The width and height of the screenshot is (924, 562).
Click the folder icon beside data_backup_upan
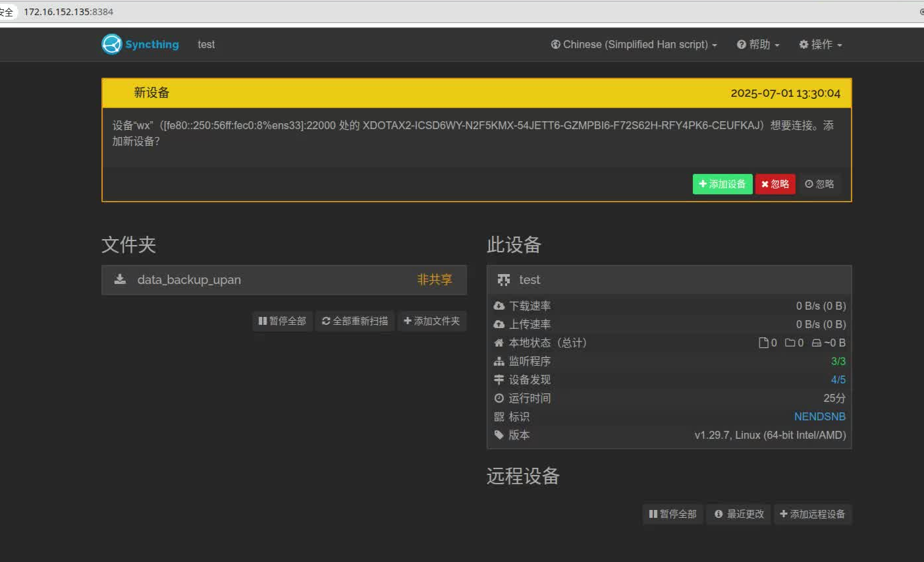[119, 279]
